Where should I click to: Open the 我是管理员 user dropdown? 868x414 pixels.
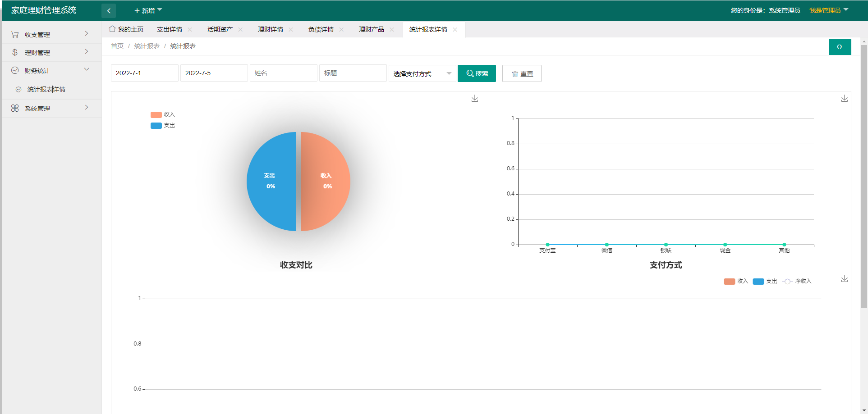point(828,10)
